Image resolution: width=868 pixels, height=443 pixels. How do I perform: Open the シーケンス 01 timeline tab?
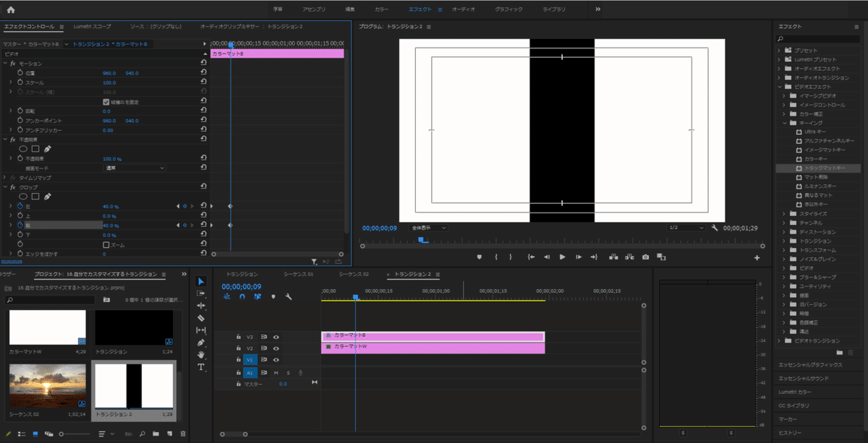pos(299,275)
